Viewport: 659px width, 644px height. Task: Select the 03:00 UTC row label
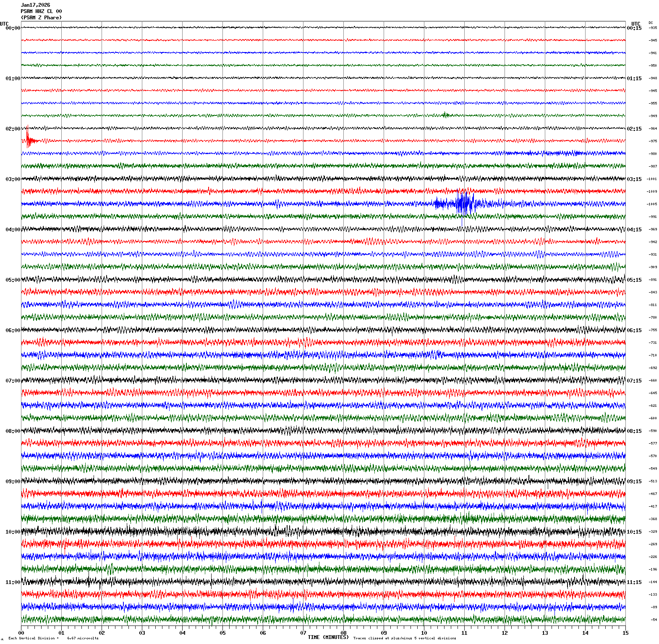coord(13,179)
